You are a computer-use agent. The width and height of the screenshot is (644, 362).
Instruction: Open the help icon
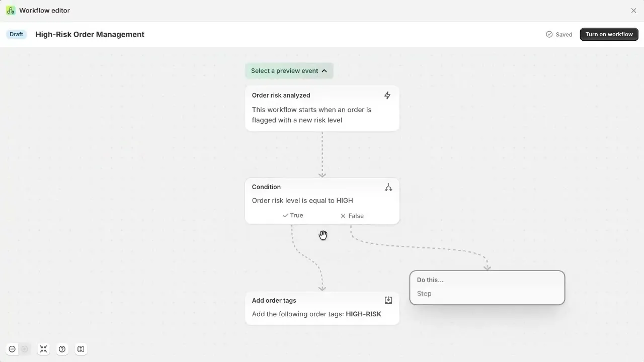(x=62, y=349)
